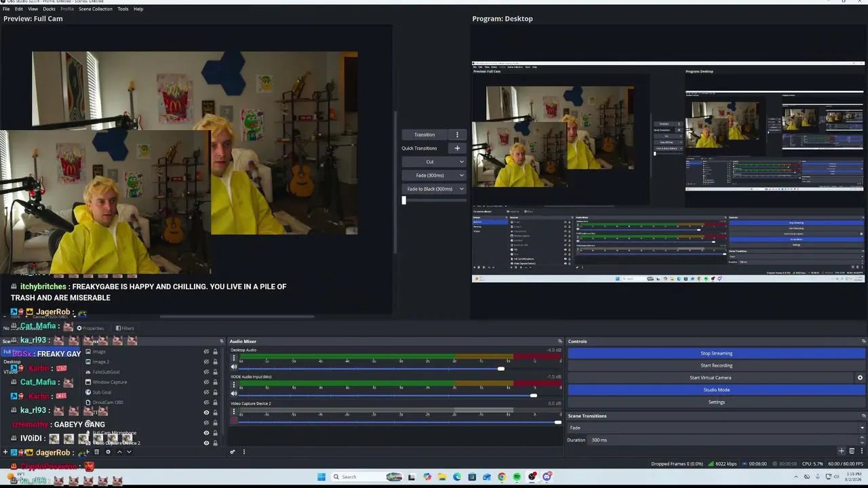The width and height of the screenshot is (868, 488).
Task: Open Desktop Audio options three-dot menu
Action: (x=234, y=359)
